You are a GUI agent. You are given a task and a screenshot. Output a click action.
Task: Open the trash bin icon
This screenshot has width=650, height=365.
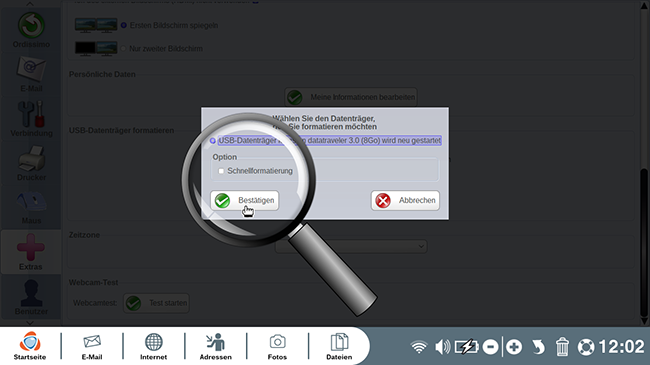click(x=562, y=347)
